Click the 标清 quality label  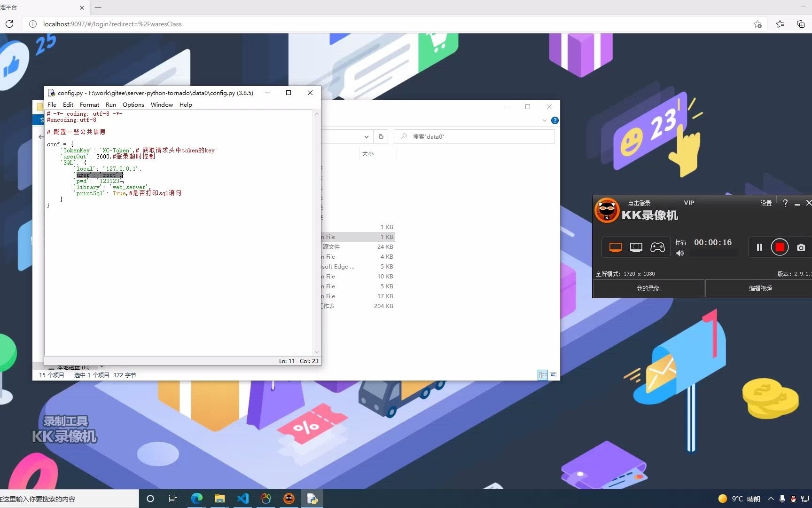point(680,242)
